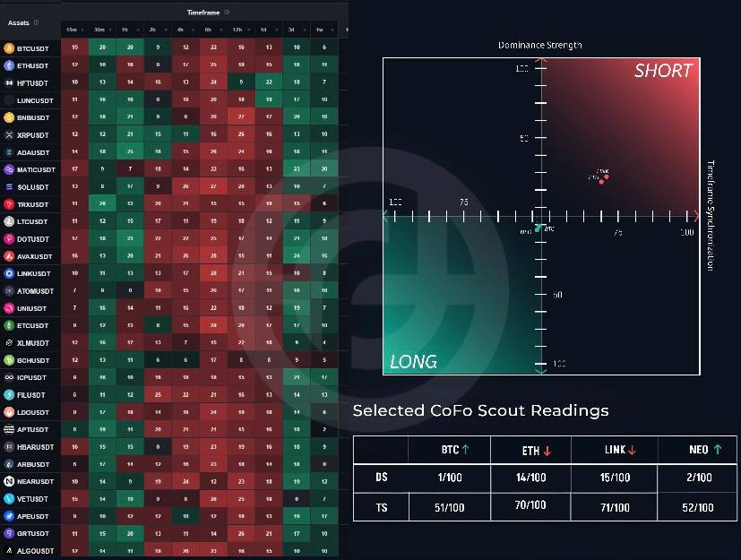The image size is (741, 560).
Task: Sort by the 12h timeframe column
Action: tap(241, 30)
